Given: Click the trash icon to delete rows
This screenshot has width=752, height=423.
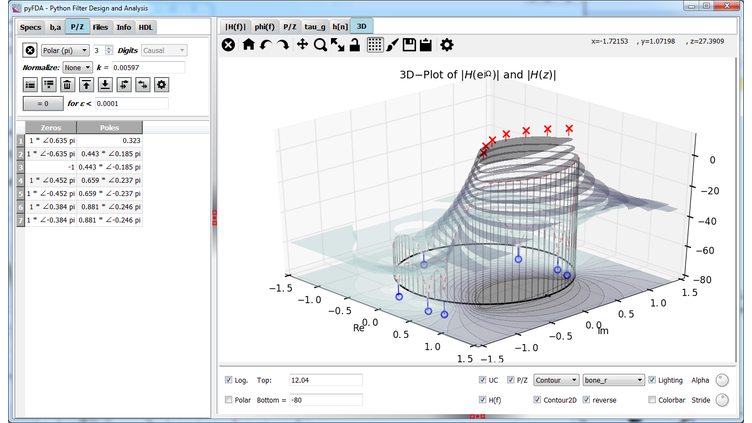Looking at the screenshot, I should [x=67, y=85].
